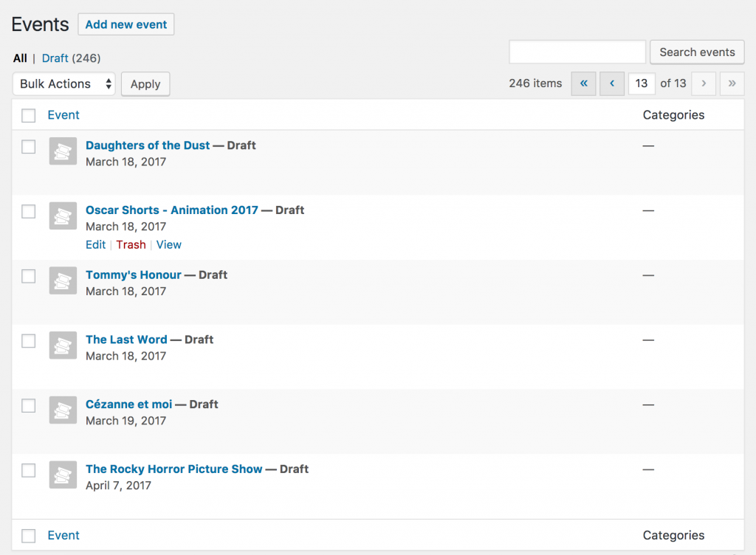Click the April 7, 2017 date

[x=118, y=486]
